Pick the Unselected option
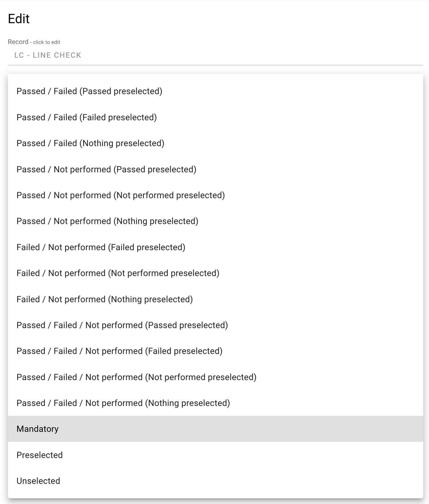This screenshot has width=429, height=504. tap(38, 481)
